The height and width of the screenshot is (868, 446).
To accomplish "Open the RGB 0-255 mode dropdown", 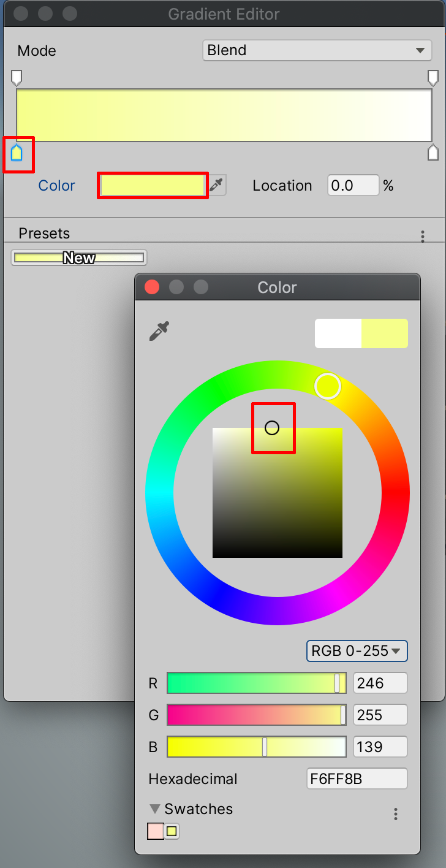I will 357,651.
